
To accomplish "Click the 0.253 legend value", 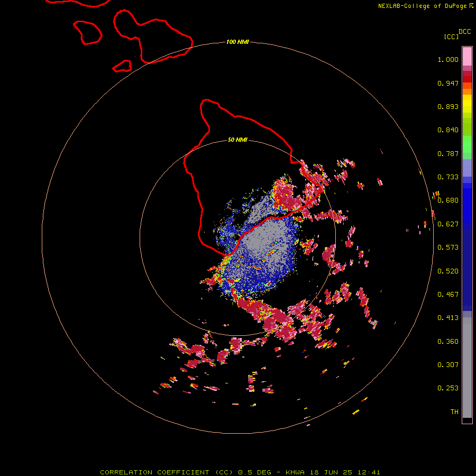I will [x=448, y=388].
